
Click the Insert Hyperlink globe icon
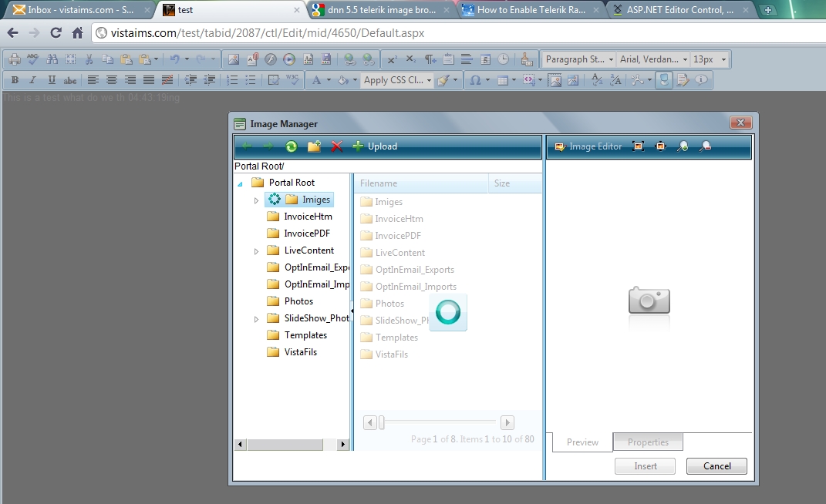(x=350, y=59)
